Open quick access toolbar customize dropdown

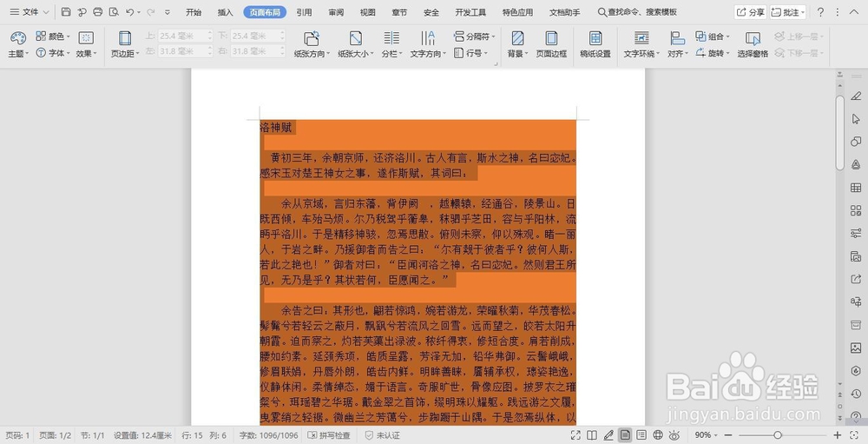168,11
